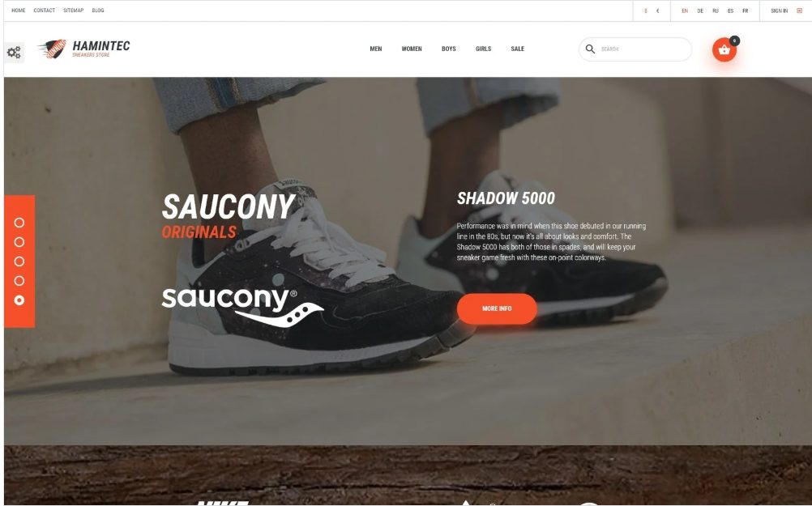This screenshot has height=506, width=812.
Task: Select the first slider dot indicator
Action: 19,223
